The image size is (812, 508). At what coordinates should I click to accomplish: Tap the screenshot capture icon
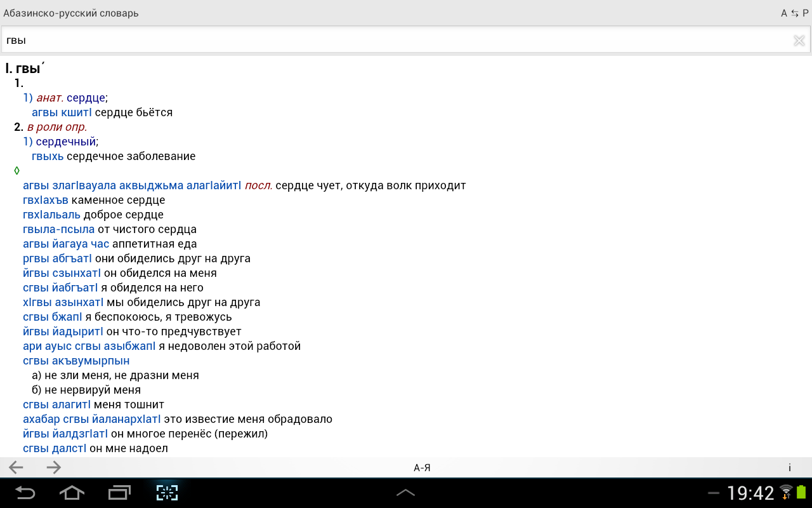(167, 492)
